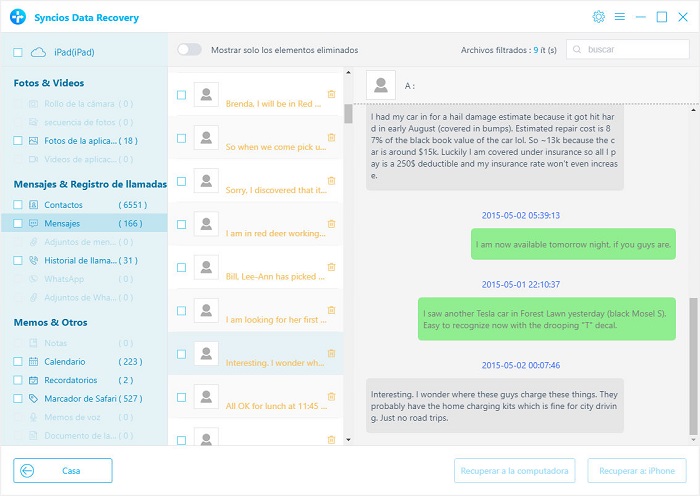Select Contactos (6551) category
Image resolution: width=700 pixels, height=496 pixels.
84,204
